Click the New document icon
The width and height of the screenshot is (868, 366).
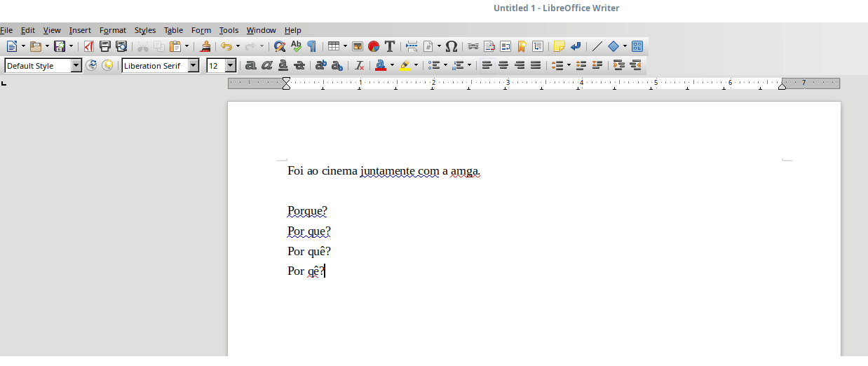coord(11,46)
